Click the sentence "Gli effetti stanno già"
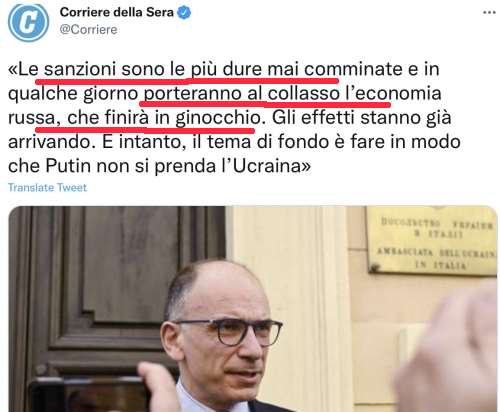 (x=362, y=118)
